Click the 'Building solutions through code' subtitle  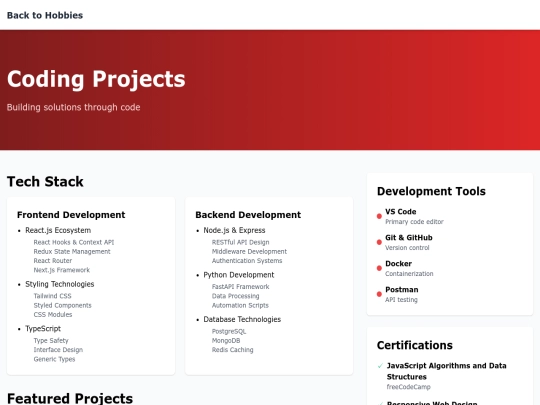(x=73, y=107)
